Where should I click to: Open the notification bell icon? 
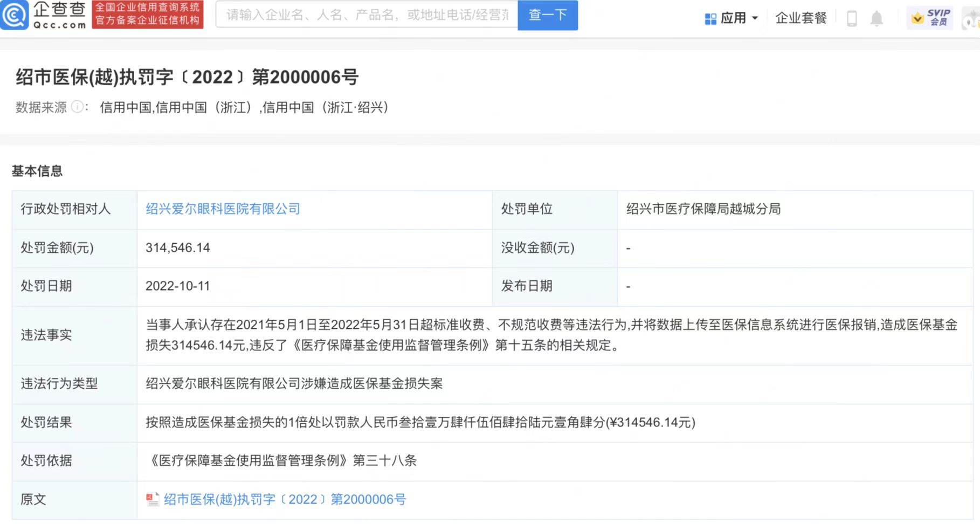pos(877,19)
